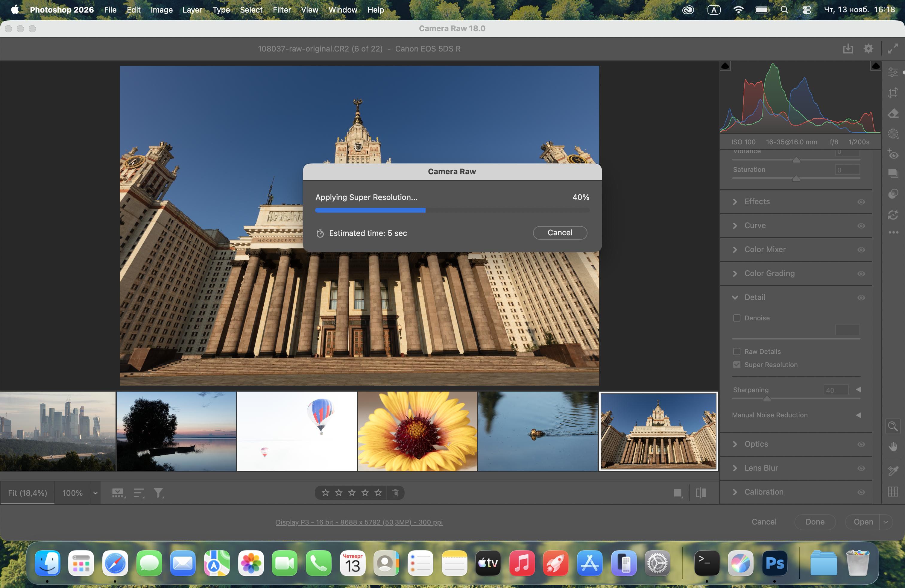The height and width of the screenshot is (588, 905).
Task: Open the Red Eye removal tool
Action: 893,154
